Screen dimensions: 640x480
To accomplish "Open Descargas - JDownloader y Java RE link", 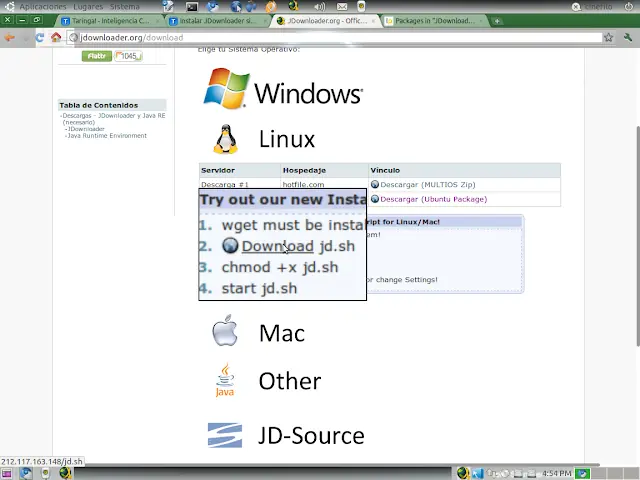I will [114, 119].
